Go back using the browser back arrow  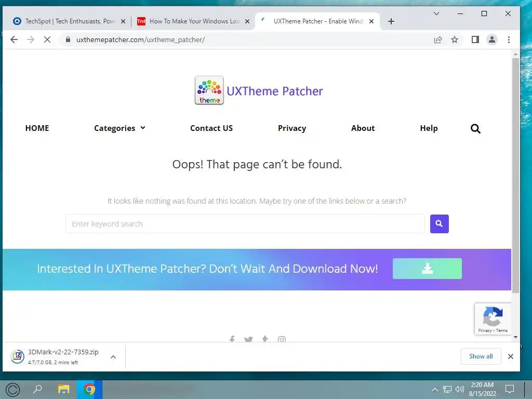14,39
